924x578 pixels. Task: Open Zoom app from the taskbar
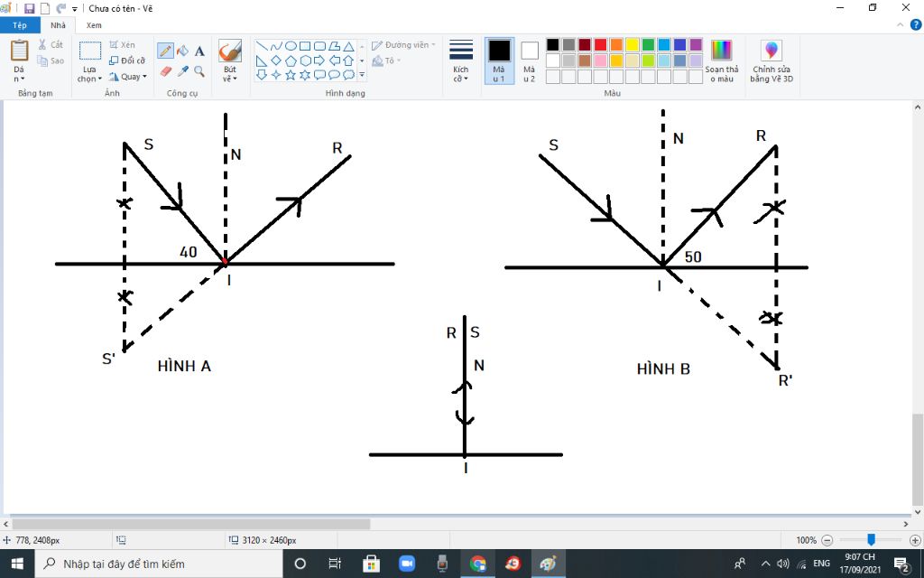click(407, 564)
